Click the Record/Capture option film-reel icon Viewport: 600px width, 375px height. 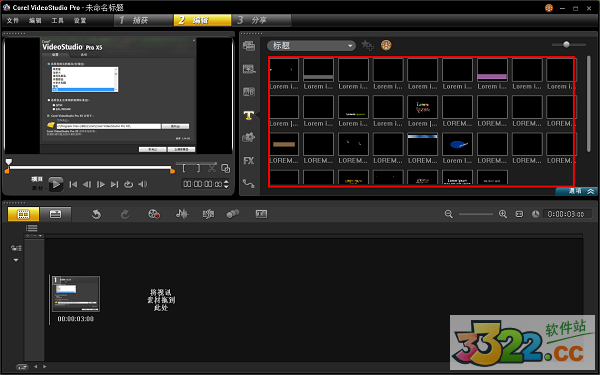point(154,214)
